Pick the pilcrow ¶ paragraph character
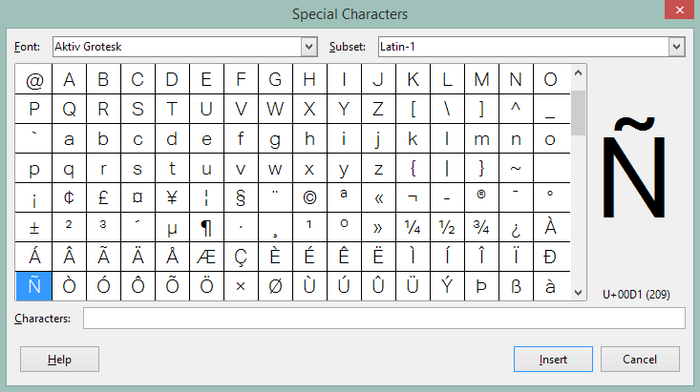The width and height of the screenshot is (700, 392). (x=206, y=227)
